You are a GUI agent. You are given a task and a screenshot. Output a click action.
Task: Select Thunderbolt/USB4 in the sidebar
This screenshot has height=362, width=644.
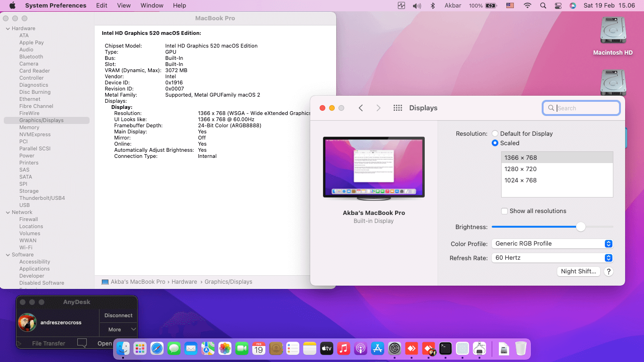[42, 198]
